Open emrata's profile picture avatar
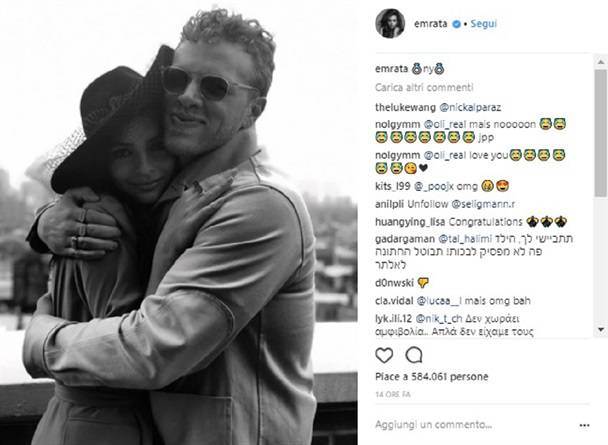608x445 pixels. (390, 24)
